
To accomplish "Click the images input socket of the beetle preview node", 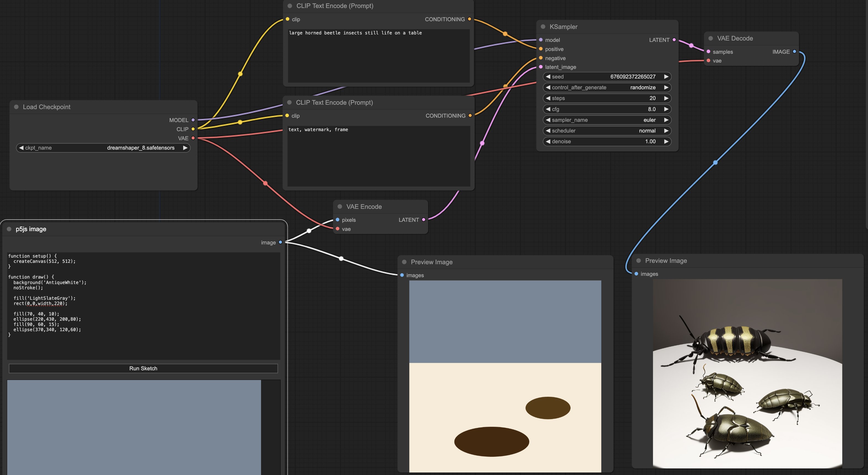I will tap(636, 274).
